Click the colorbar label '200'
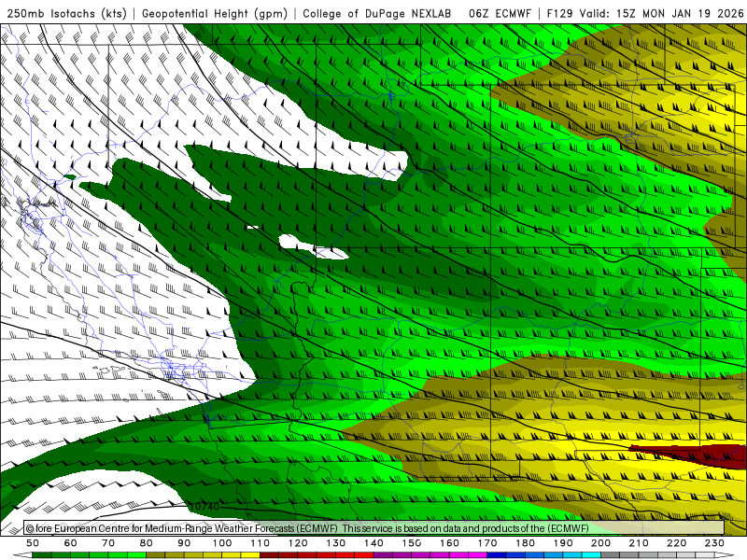The image size is (747, 560). [601, 543]
